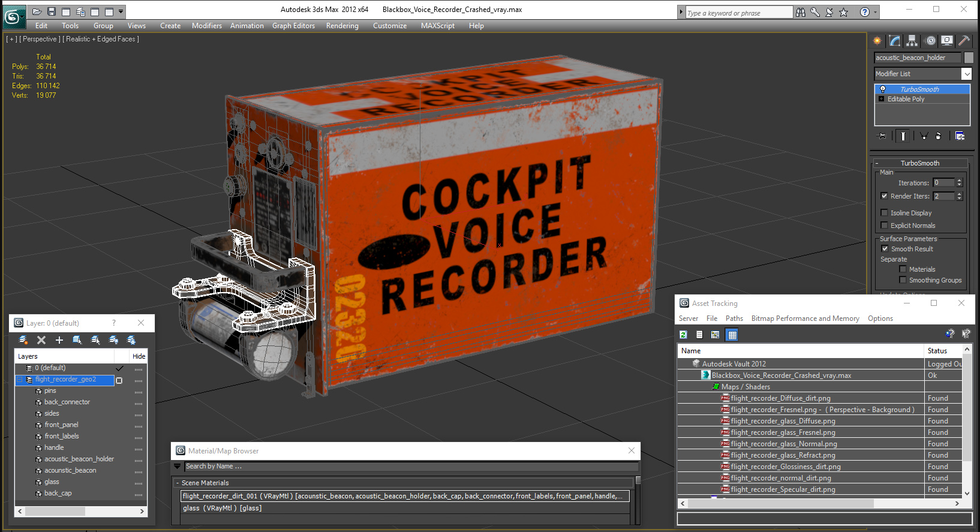This screenshot has height=532, width=980.
Task: Open the Create command panel tab
Action: pos(877,41)
